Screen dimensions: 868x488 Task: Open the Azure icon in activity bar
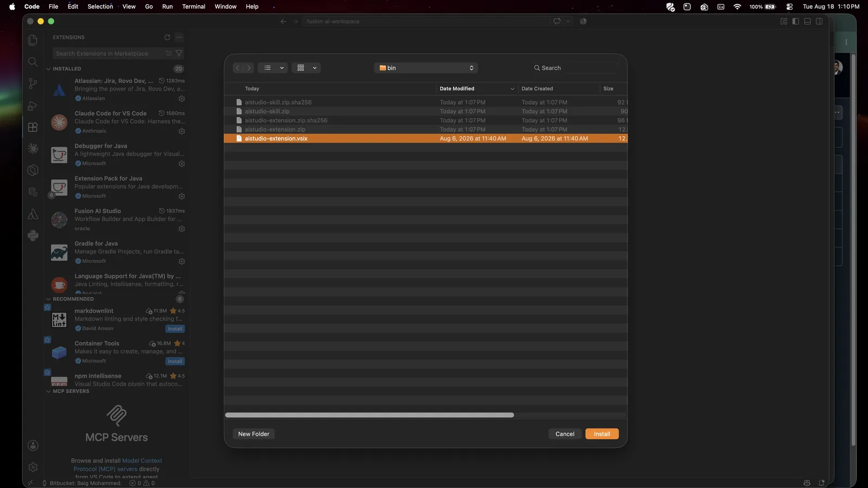pos(33,214)
